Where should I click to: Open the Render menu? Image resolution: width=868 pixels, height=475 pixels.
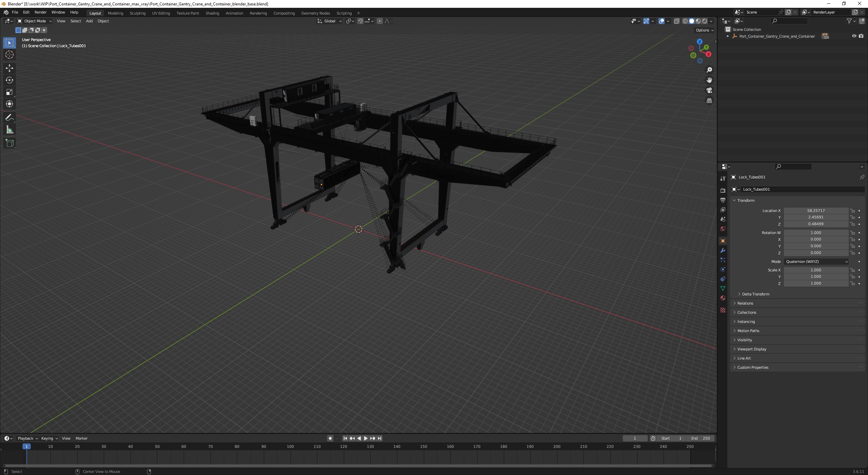40,12
